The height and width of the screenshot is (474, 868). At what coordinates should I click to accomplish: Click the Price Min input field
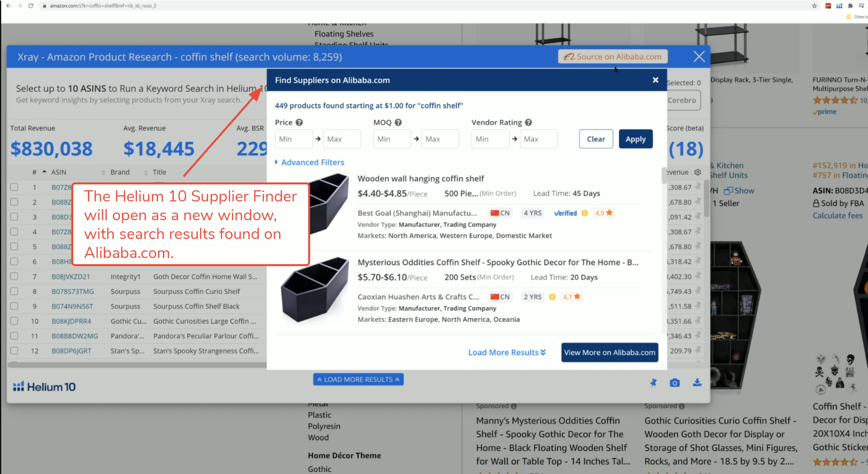[294, 139]
